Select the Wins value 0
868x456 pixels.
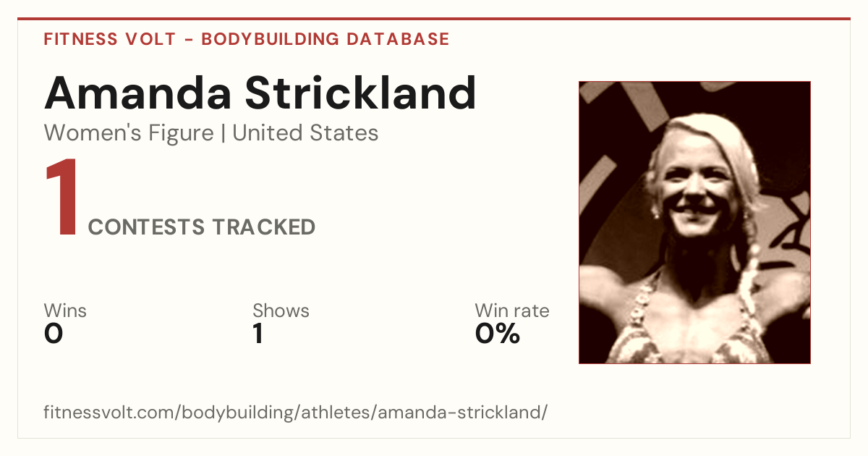54,334
